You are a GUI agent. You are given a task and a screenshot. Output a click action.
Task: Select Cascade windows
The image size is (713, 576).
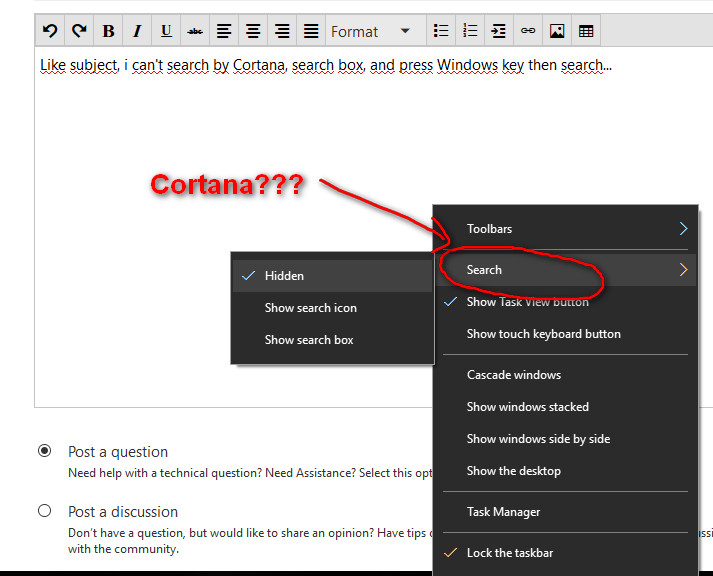point(566,375)
